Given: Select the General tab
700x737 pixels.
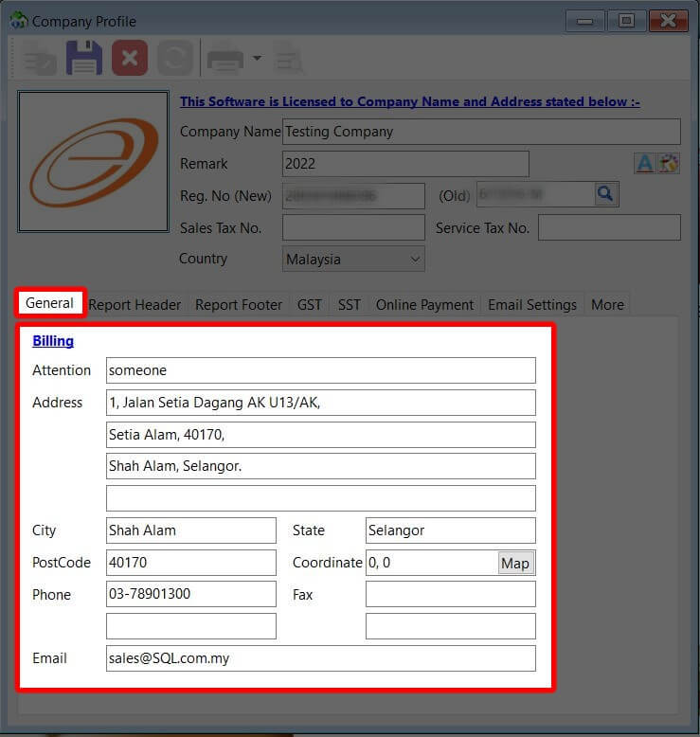Looking at the screenshot, I should click(50, 303).
